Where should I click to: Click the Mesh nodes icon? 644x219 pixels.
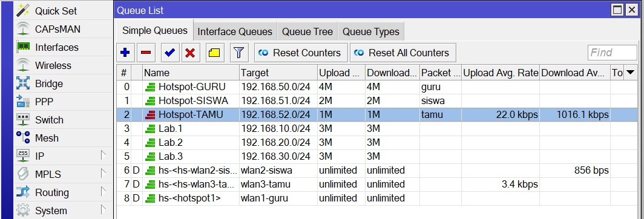[23, 138]
